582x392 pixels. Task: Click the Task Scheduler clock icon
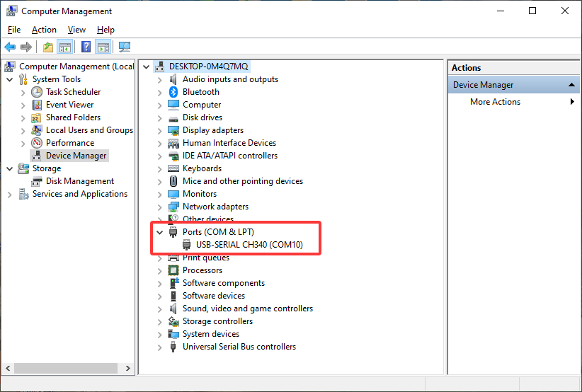(x=37, y=92)
